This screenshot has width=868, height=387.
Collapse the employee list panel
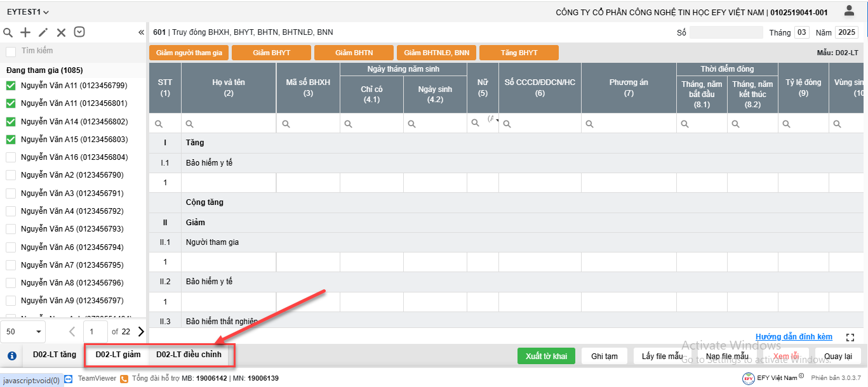[x=141, y=32]
